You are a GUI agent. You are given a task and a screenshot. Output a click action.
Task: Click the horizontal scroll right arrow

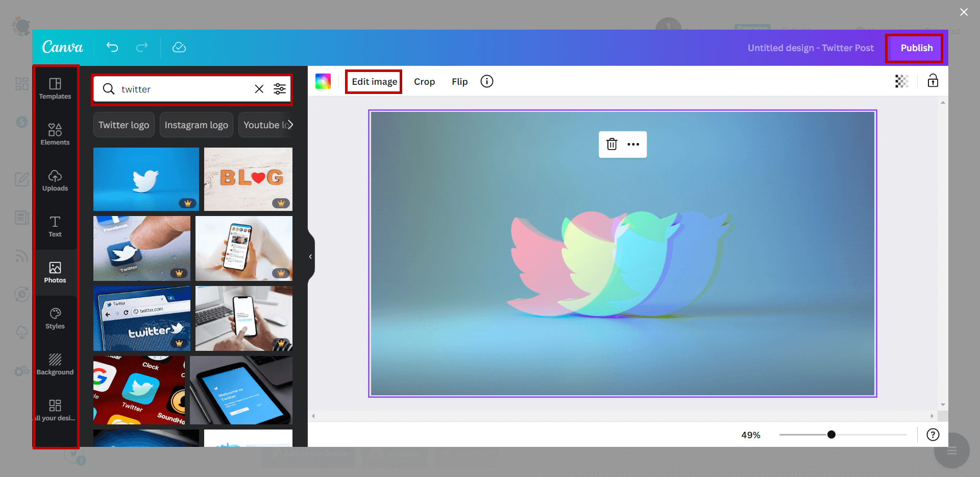click(932, 416)
